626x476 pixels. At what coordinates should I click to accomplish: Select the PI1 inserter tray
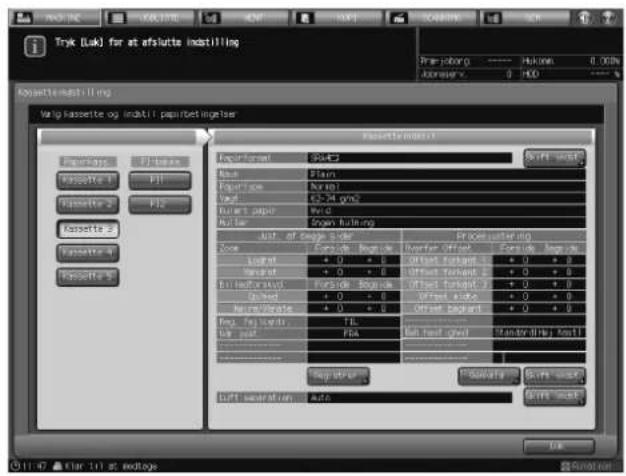tap(160, 180)
